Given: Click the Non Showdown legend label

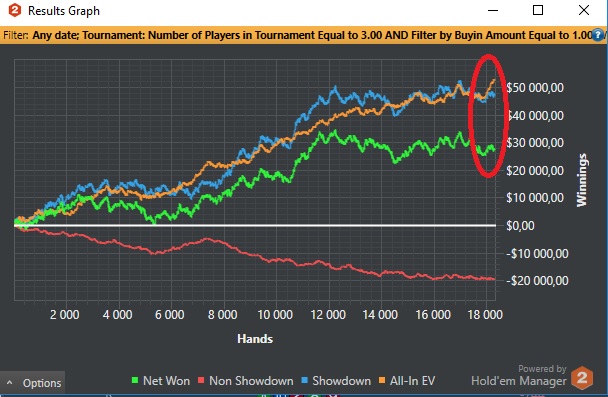Looking at the screenshot, I should [251, 381].
